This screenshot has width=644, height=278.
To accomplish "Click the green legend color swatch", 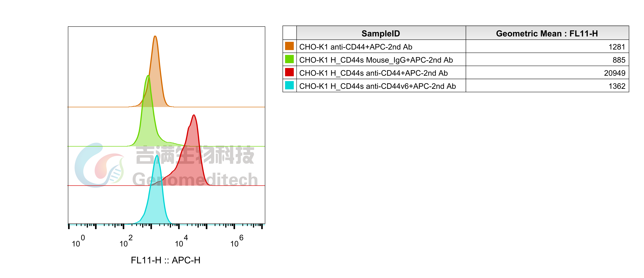I will pos(289,59).
